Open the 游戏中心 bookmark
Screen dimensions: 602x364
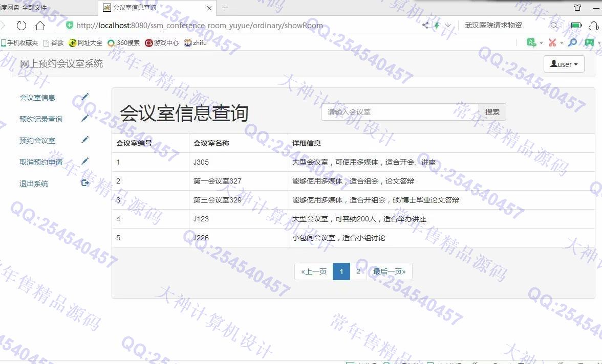pos(162,43)
